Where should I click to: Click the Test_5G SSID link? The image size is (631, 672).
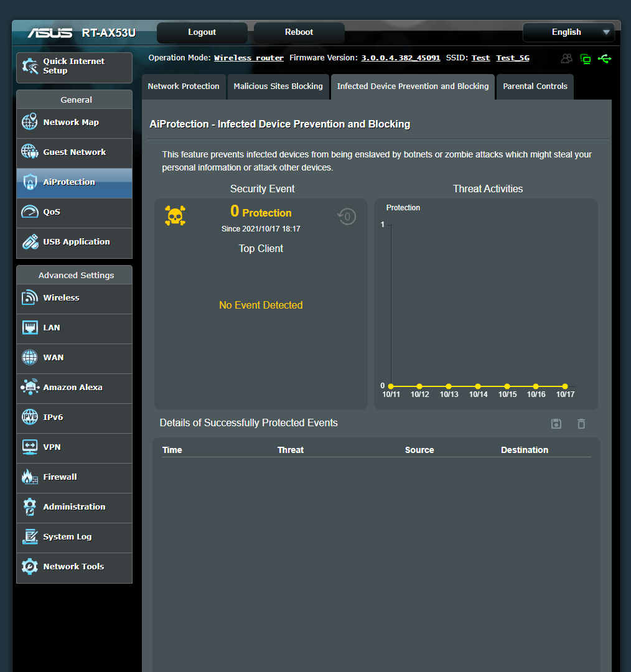(x=513, y=58)
